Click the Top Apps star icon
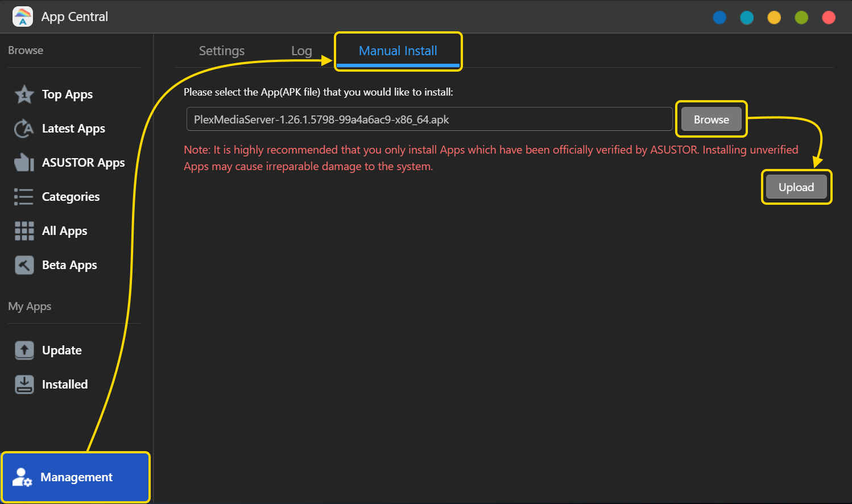852x504 pixels. pyautogui.click(x=24, y=94)
